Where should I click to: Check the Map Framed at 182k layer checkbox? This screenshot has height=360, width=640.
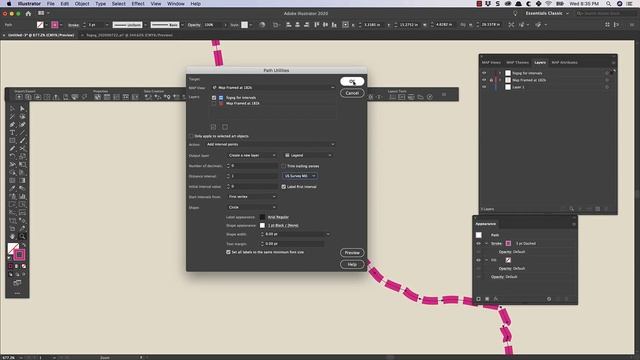(x=213, y=104)
